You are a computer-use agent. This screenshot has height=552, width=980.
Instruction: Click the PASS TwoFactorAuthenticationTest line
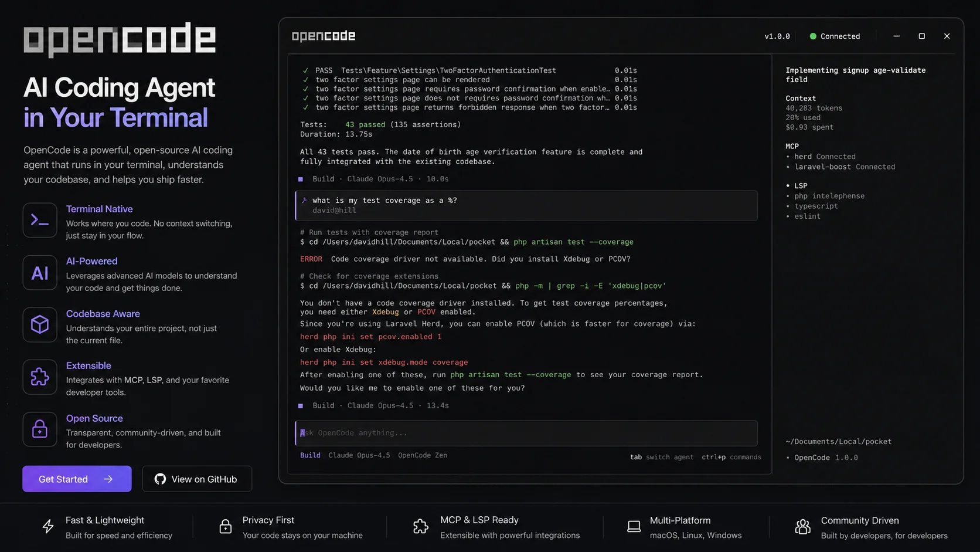[469, 70]
